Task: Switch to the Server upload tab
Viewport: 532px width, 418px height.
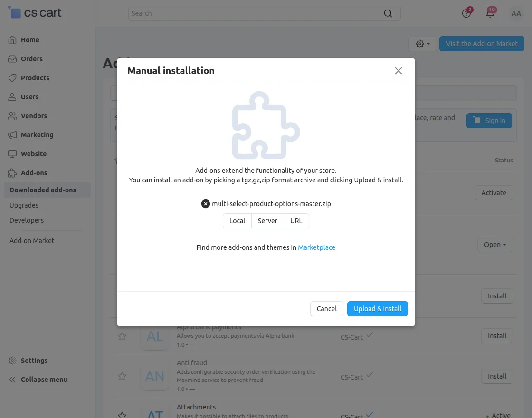Action: [267, 220]
